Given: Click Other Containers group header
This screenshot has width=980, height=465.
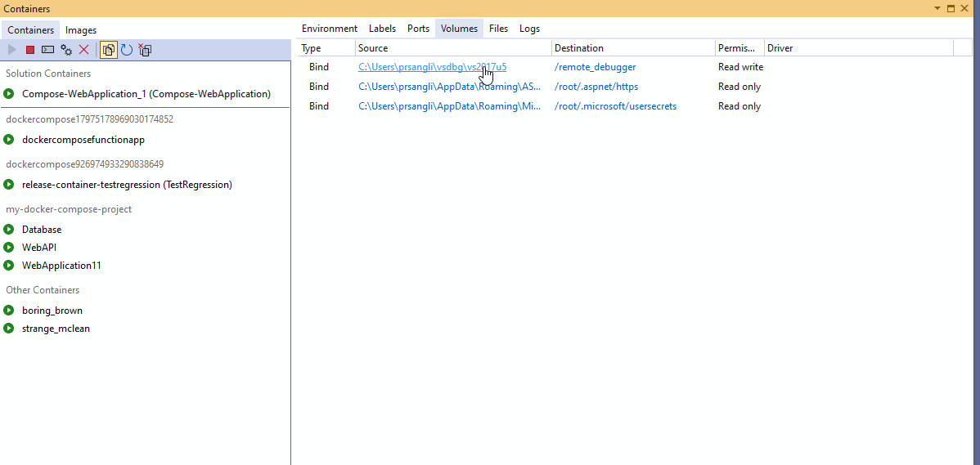Looking at the screenshot, I should point(43,290).
